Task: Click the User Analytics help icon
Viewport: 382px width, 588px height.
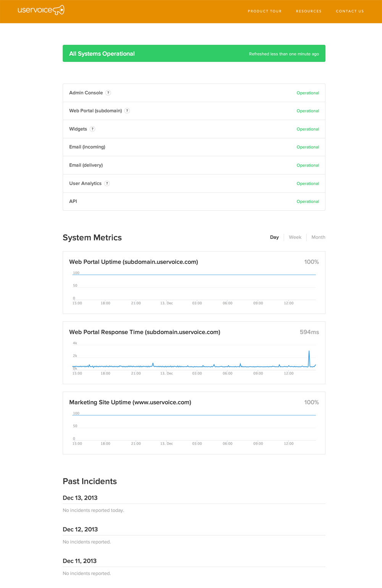Action: (x=107, y=183)
